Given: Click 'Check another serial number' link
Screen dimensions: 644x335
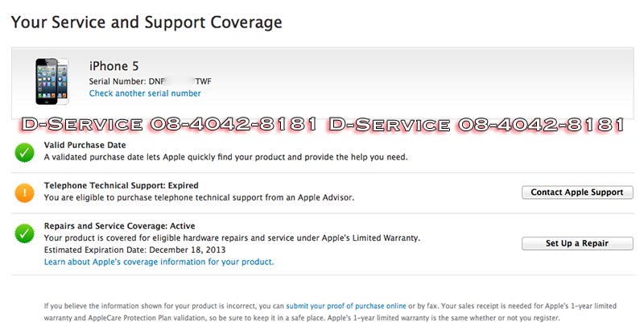Looking at the screenshot, I should click(x=145, y=93).
